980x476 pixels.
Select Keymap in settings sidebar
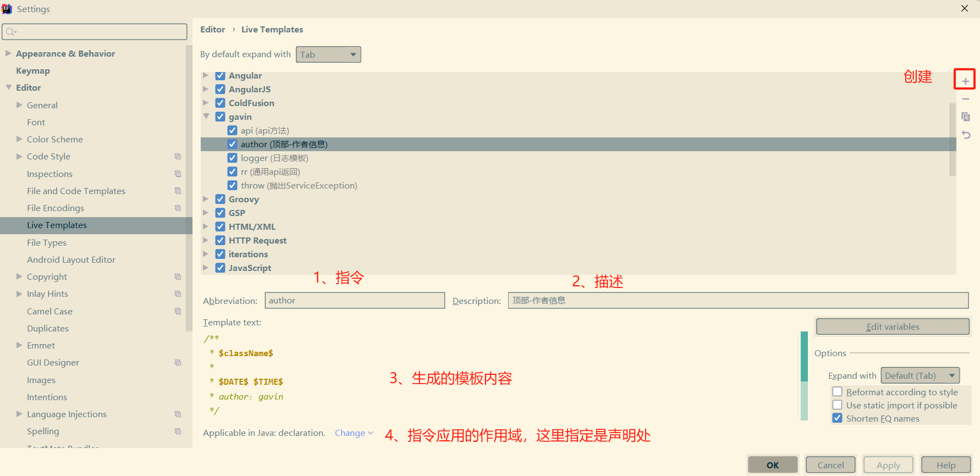pos(33,71)
